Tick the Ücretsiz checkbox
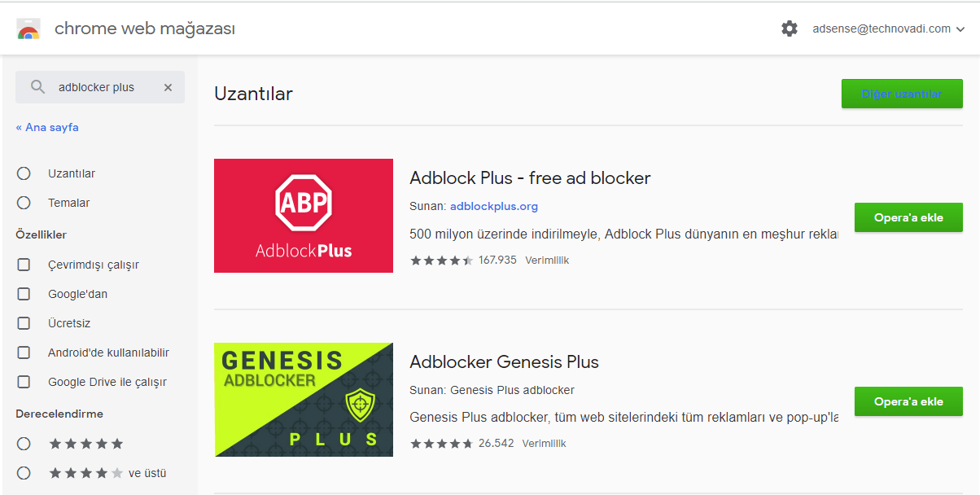This screenshot has width=980, height=495. (x=24, y=323)
